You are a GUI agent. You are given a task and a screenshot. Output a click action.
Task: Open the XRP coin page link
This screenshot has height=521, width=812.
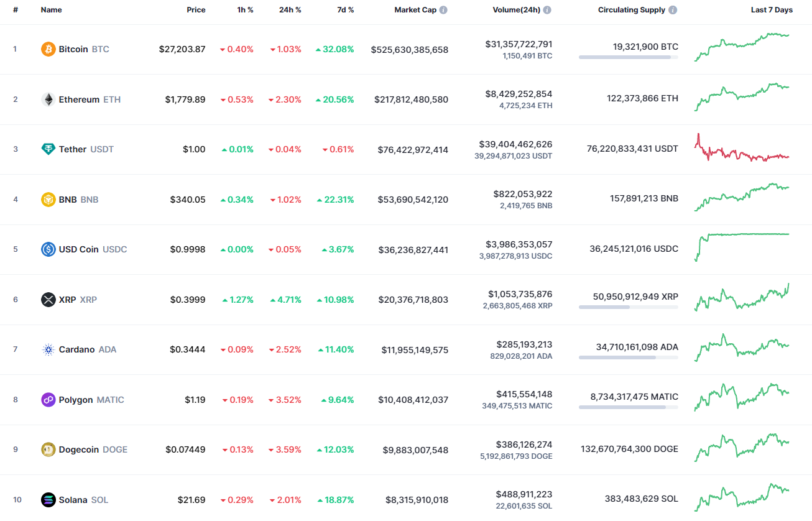[x=69, y=300]
